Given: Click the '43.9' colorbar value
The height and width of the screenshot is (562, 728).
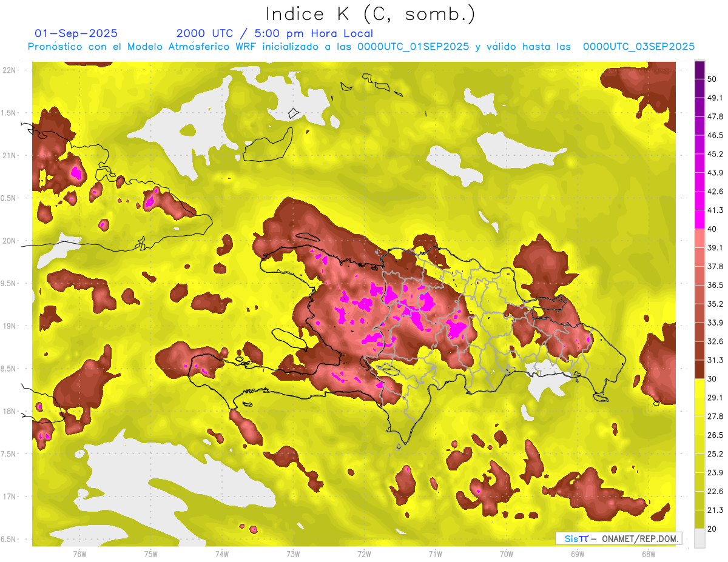Looking at the screenshot, I should (715, 173).
